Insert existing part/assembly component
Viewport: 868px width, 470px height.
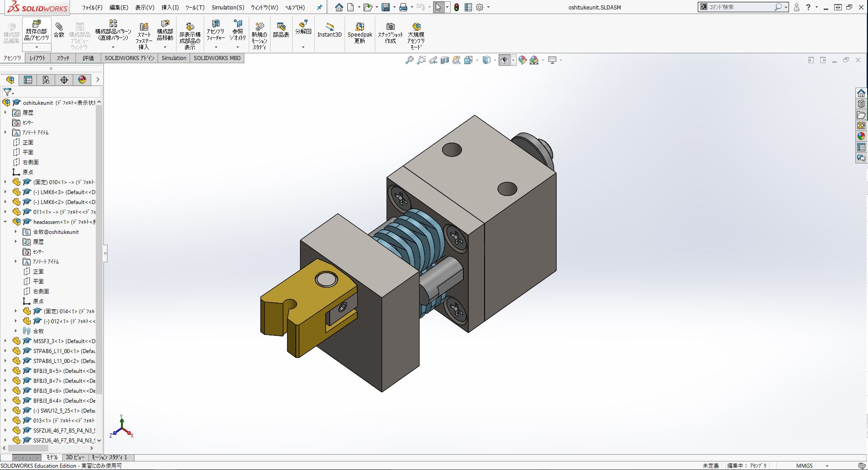pos(37,30)
